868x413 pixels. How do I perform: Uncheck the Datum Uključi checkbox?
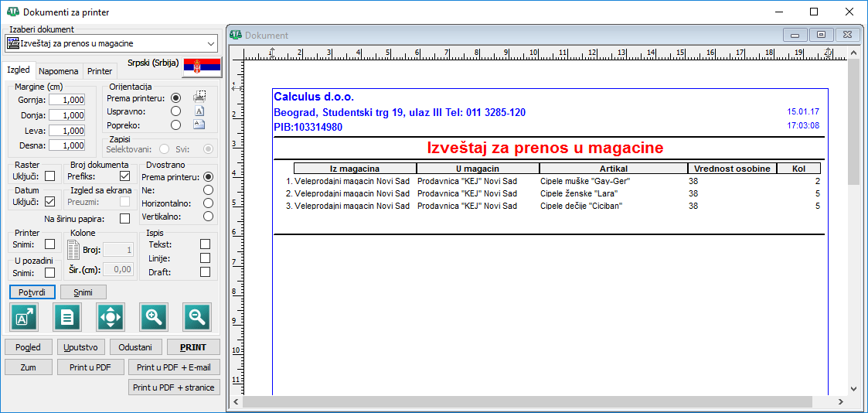pos(49,201)
